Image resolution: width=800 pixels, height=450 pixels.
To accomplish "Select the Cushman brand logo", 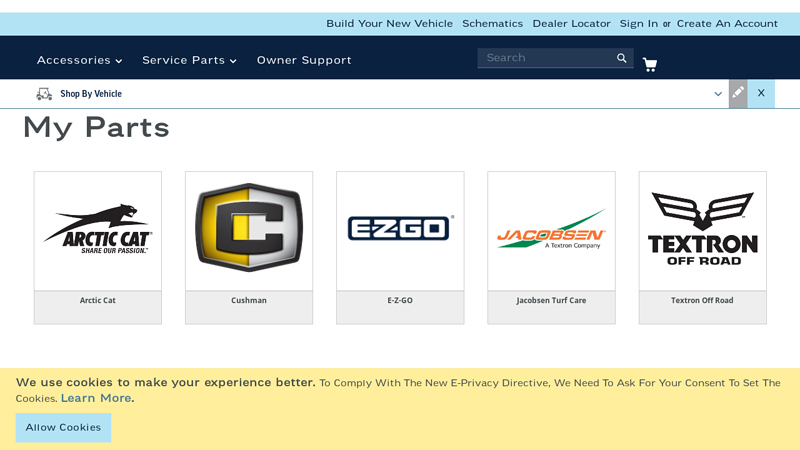I will click(249, 231).
